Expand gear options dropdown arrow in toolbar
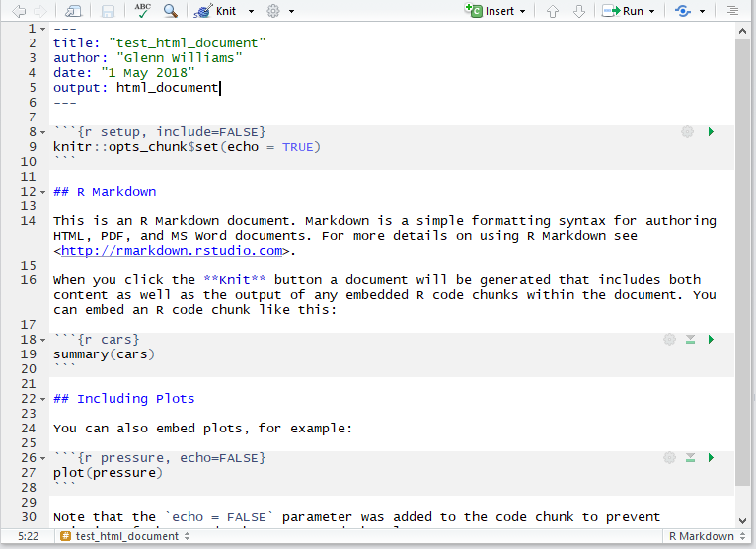 291,11
